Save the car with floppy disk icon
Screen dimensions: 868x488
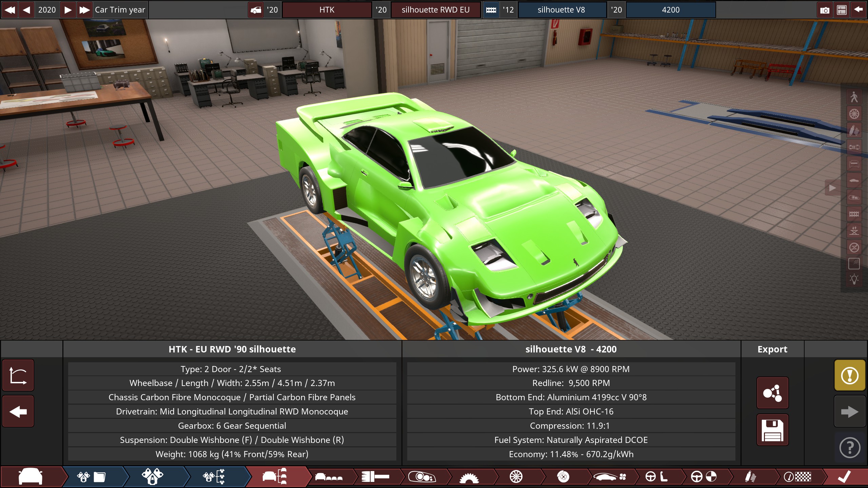click(x=772, y=430)
